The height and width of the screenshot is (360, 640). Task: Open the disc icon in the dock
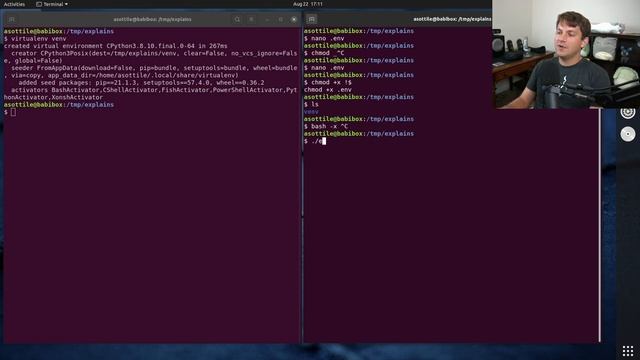tap(628, 134)
